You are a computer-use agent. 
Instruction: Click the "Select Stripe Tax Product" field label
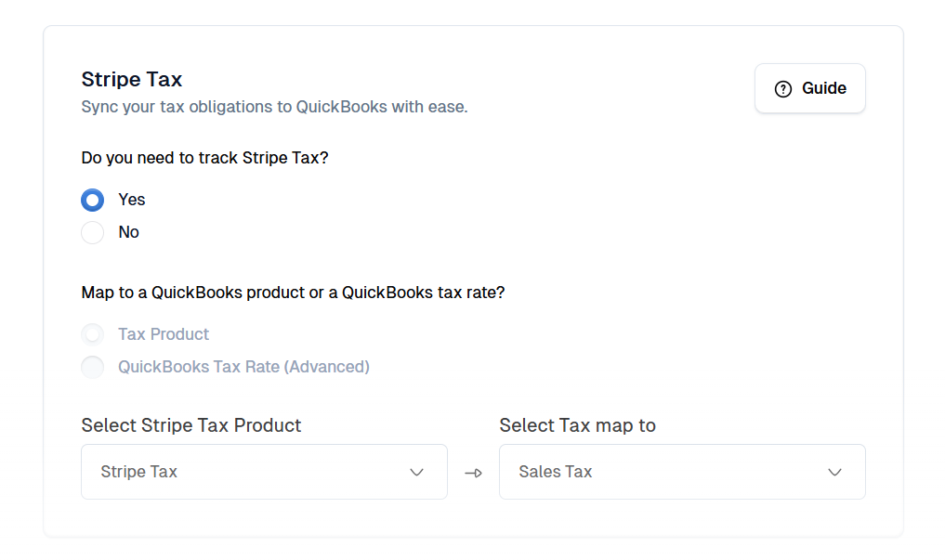191,425
